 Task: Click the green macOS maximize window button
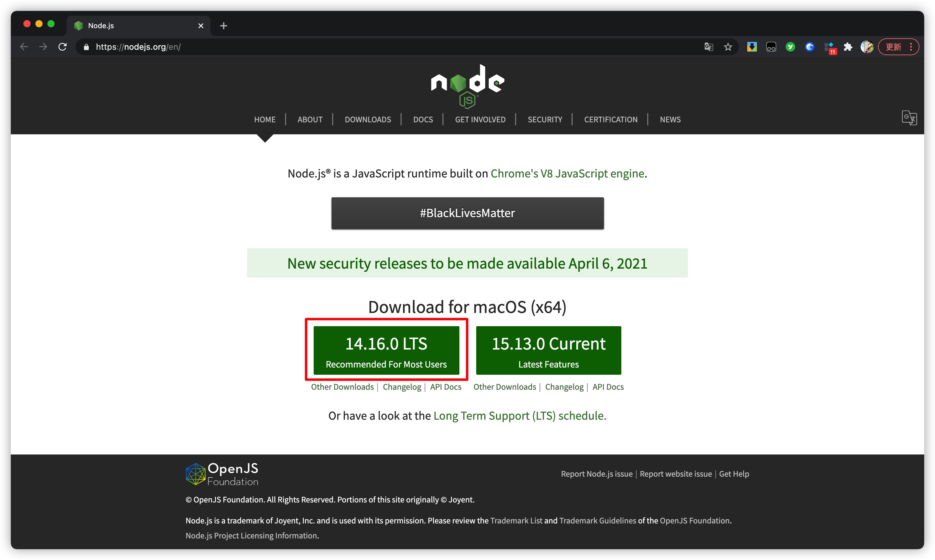tap(51, 24)
